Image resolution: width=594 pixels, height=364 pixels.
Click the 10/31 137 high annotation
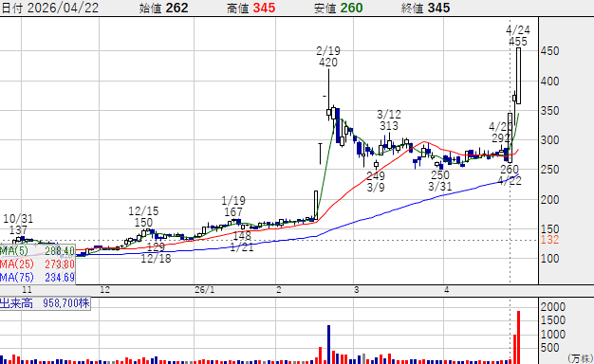(x=18, y=224)
